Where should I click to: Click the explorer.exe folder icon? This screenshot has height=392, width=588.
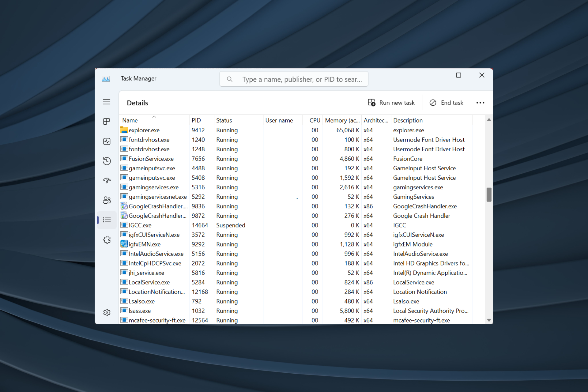[x=124, y=130]
